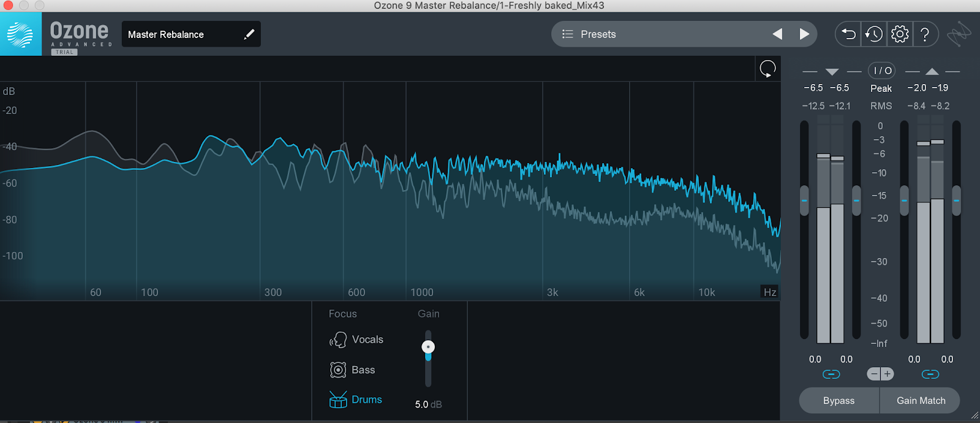Choose Vocals as focus
Viewport: 980px width, 423px height.
tap(367, 340)
